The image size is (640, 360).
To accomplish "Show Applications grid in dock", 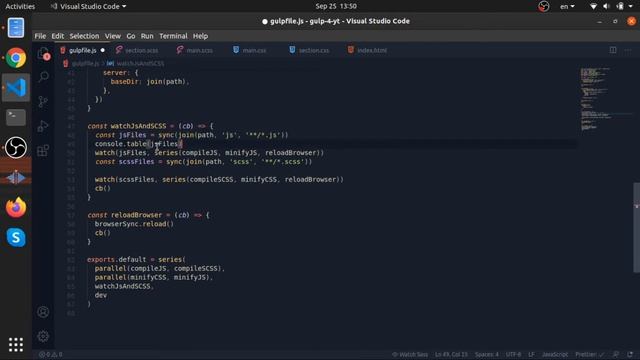I will point(16,345).
